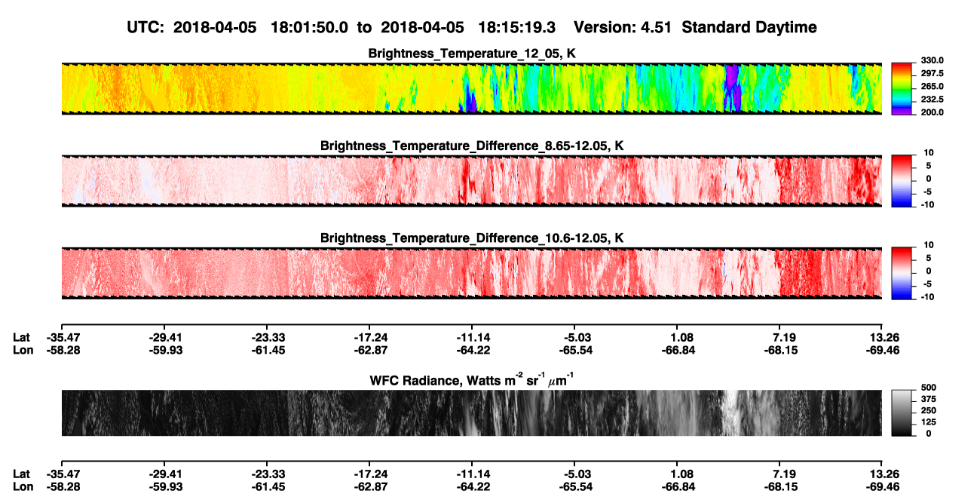Click latitude '-23.33' under the 10.6-12.05 panel
Image resolution: width=980 pixels, height=503 pixels.
click(267, 337)
